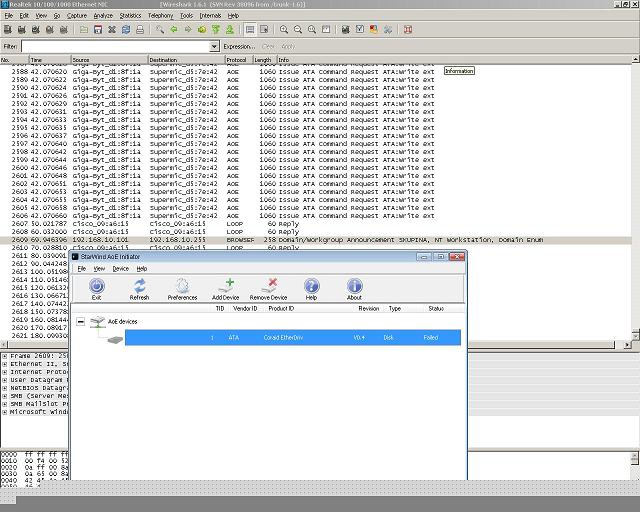Go to the first packet
The image size is (640, 512).
216,29
